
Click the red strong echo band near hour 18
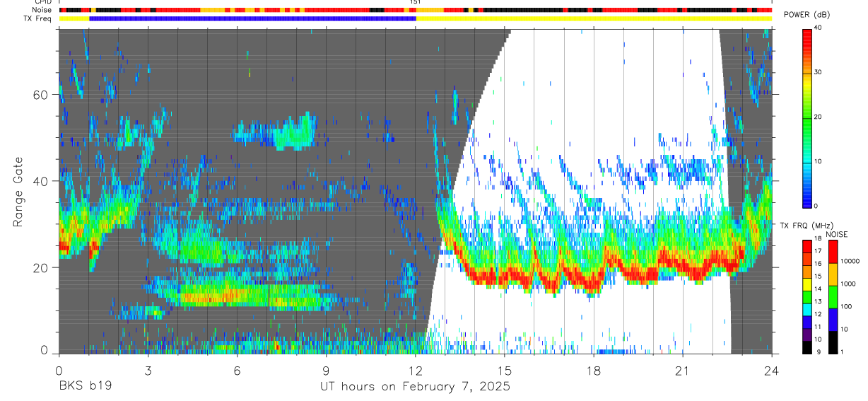tap(591, 283)
